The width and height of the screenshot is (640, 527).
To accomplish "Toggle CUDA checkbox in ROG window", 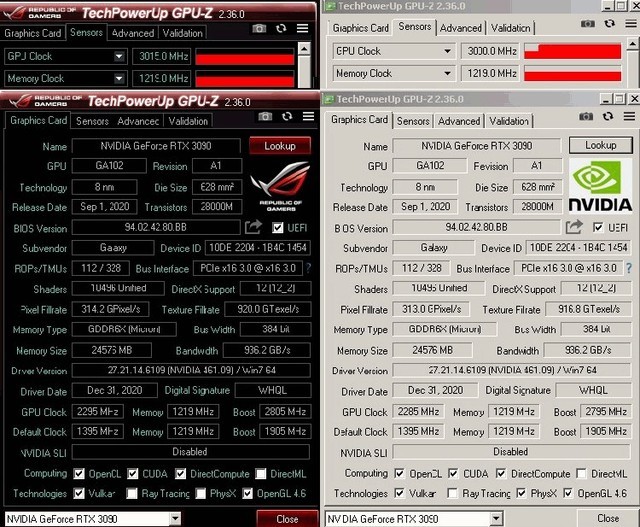I will (x=133, y=474).
